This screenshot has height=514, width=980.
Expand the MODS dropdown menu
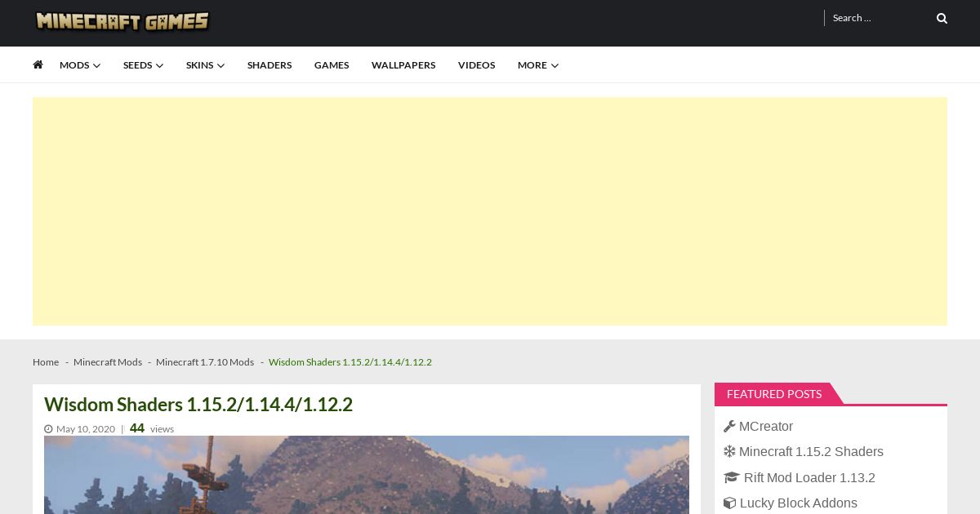[80, 65]
